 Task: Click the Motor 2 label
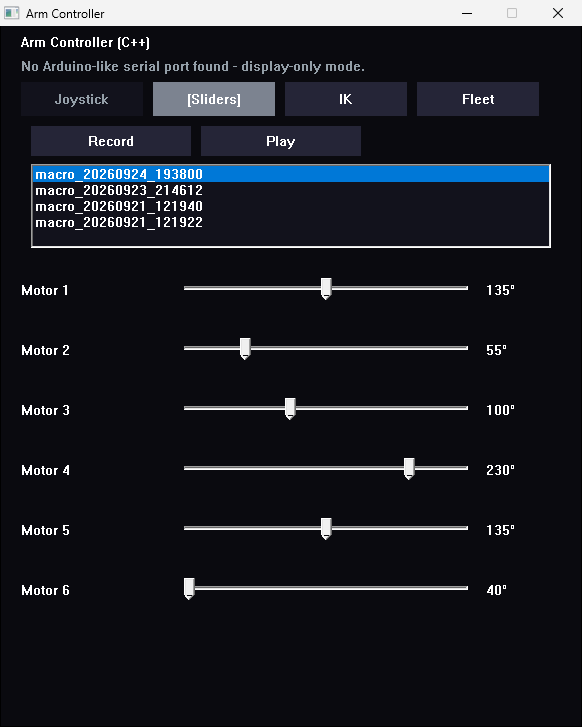pos(45,350)
